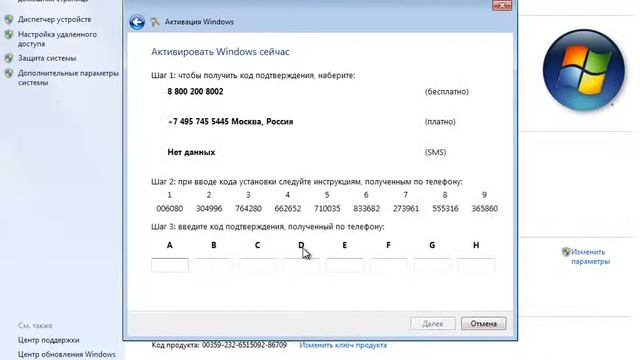Click См. также section heading

click(36, 326)
